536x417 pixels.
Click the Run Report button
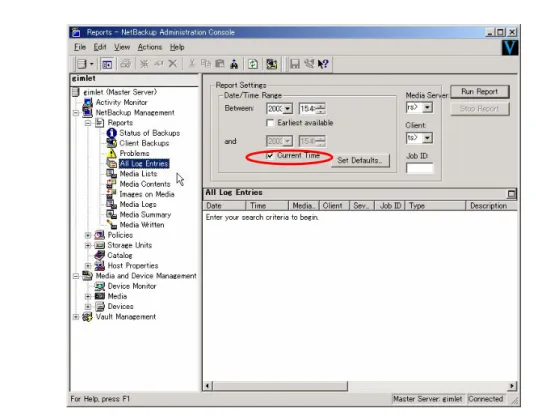pos(480,92)
